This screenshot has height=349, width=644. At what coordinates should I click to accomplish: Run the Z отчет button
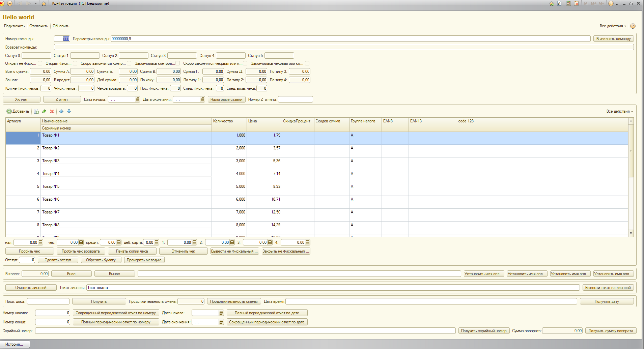62,99
